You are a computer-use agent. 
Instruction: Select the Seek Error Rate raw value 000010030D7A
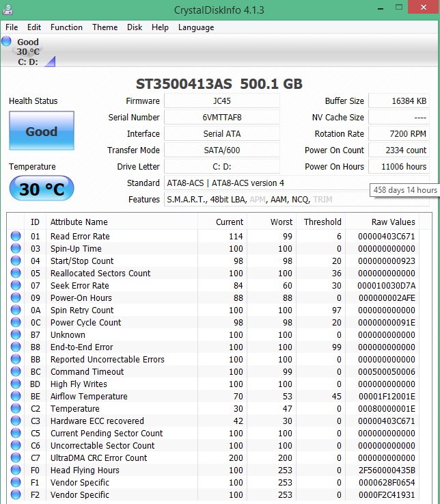[x=386, y=285]
